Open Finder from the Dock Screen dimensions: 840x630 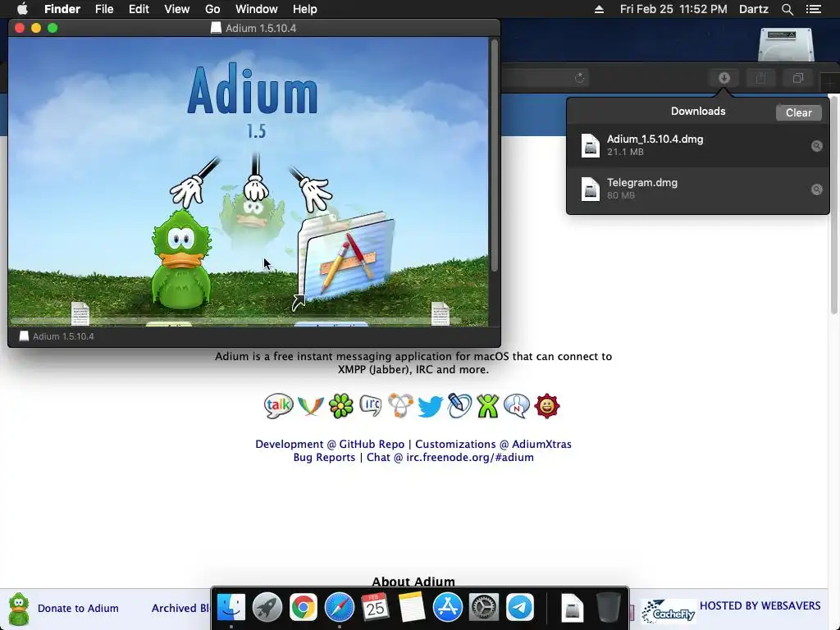(x=231, y=607)
